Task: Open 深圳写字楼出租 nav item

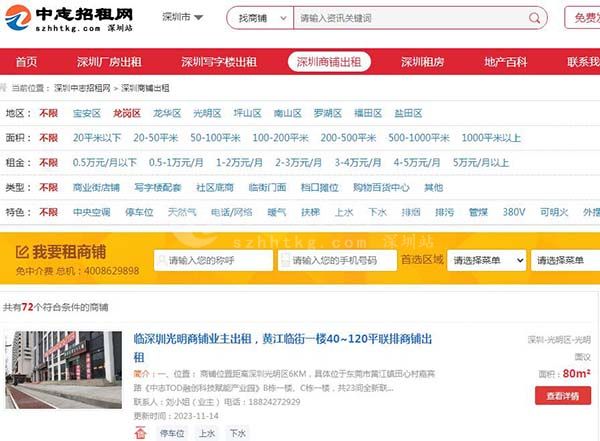Action: (219, 62)
